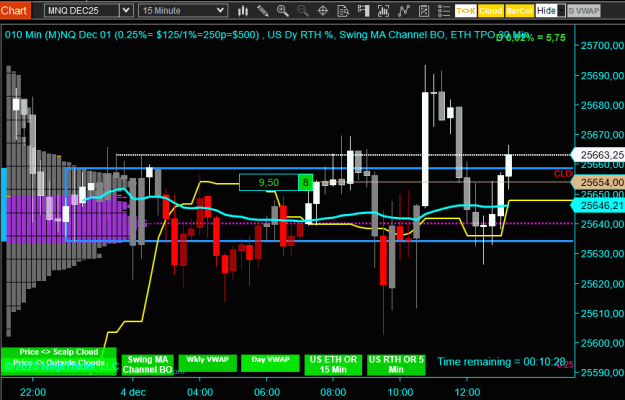Click the green 8 box beside 9,50

[306, 182]
